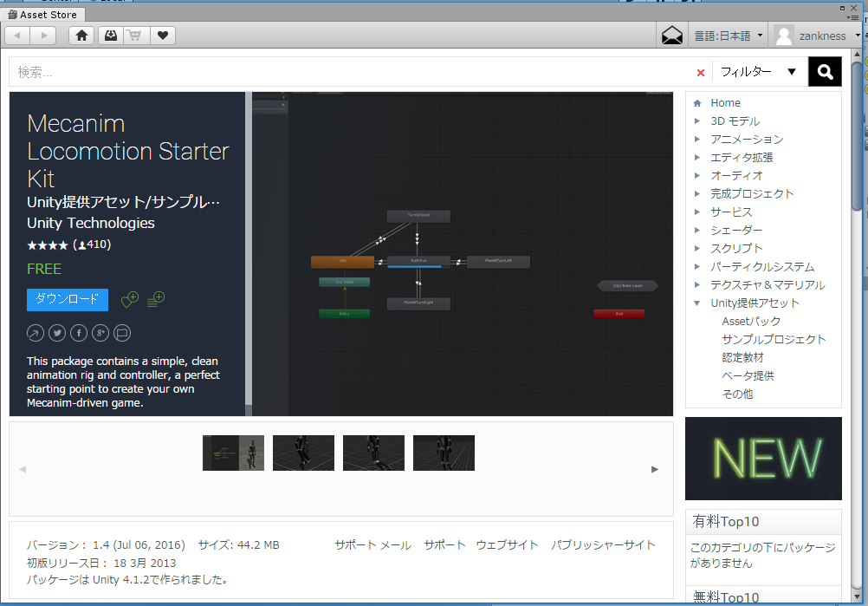Open the 言語:日本語 language dropdown
868x606 pixels.
click(729, 36)
